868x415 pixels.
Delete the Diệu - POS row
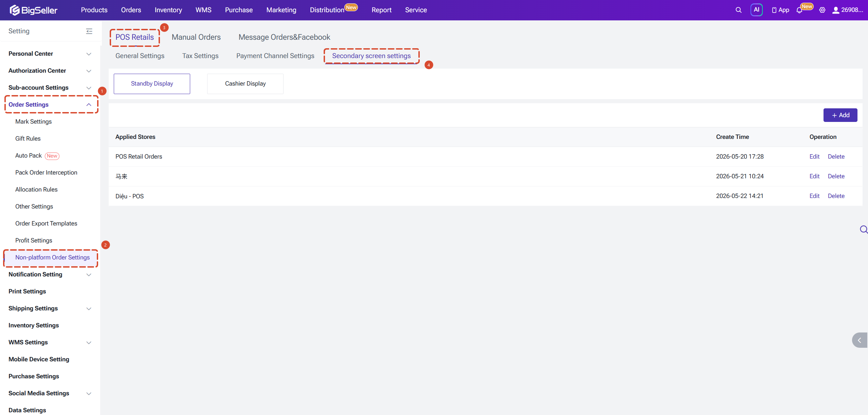[836, 196]
